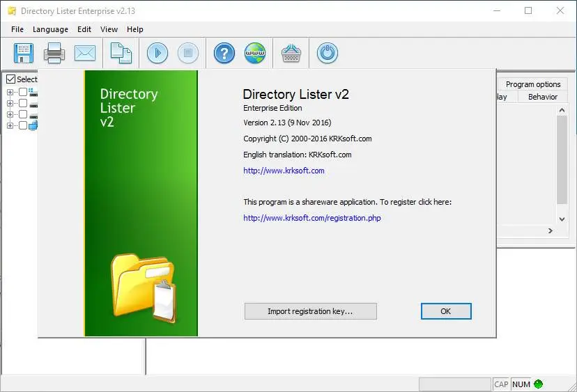Click the shopping basket purchase icon
The width and height of the screenshot is (577, 392).
[291, 53]
